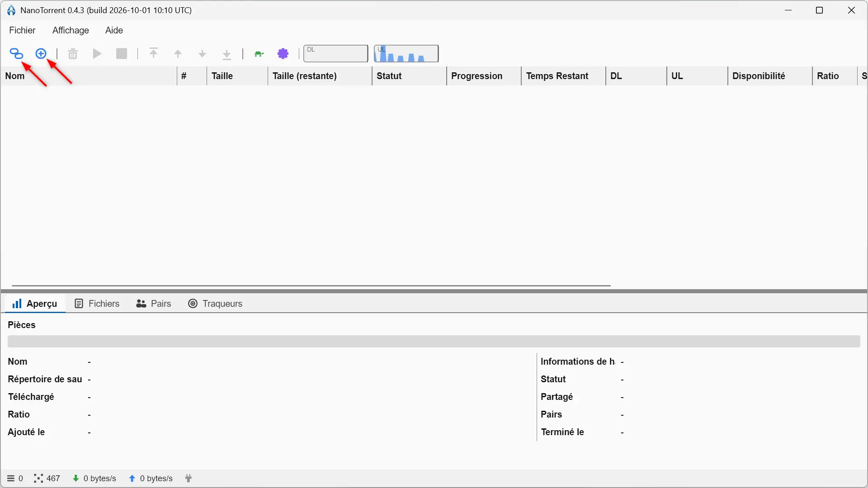Sort by the Progression column header

(484, 76)
